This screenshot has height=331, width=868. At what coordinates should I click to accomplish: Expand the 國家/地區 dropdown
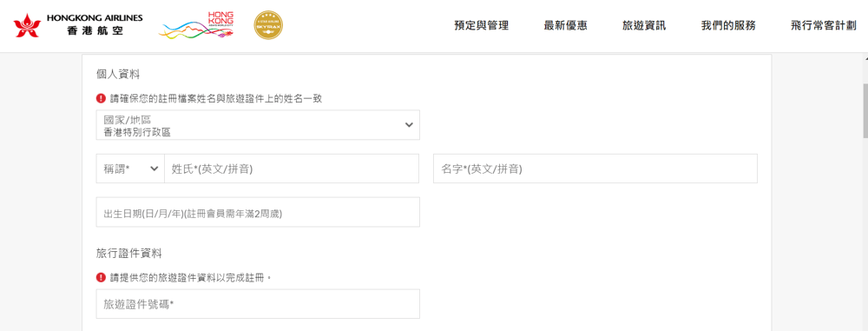pos(258,125)
